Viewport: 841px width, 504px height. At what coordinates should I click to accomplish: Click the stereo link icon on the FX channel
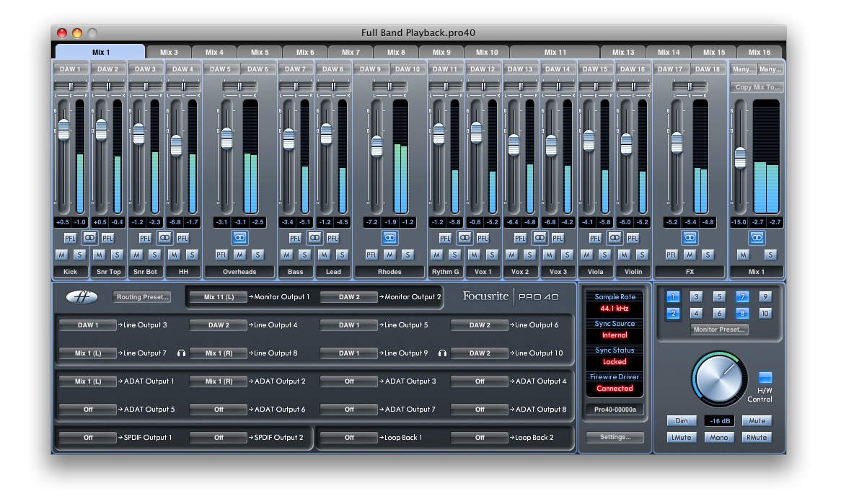click(x=690, y=237)
